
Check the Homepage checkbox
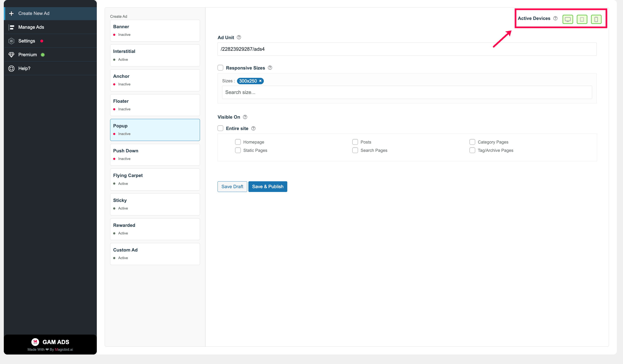238,142
